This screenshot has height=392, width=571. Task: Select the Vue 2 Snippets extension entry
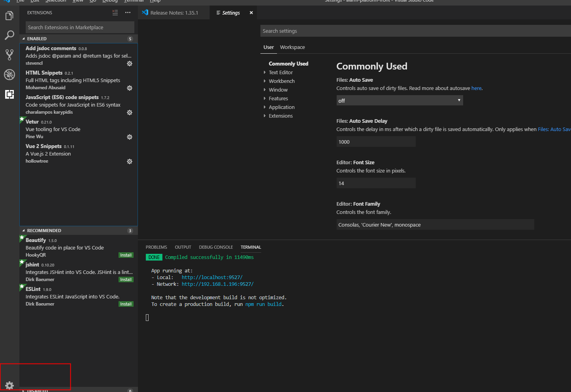click(x=79, y=154)
